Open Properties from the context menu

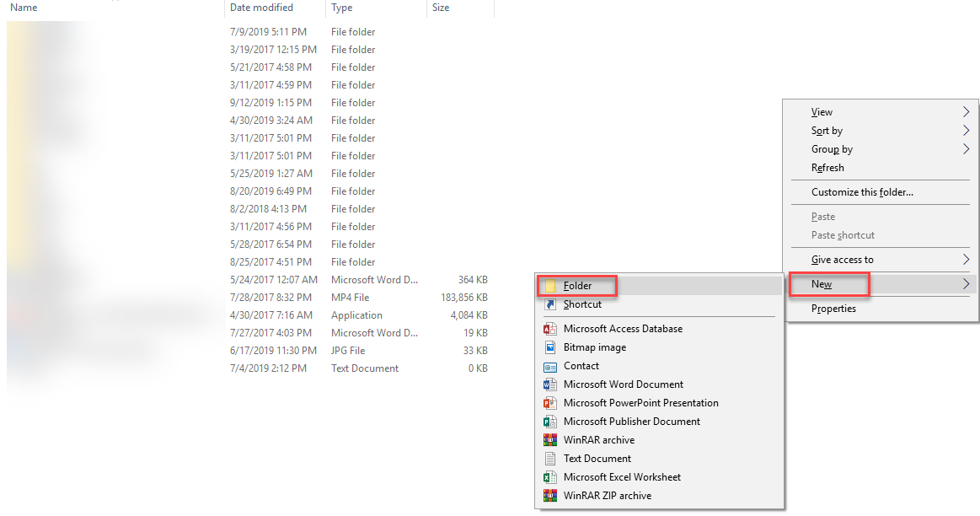click(x=881, y=309)
